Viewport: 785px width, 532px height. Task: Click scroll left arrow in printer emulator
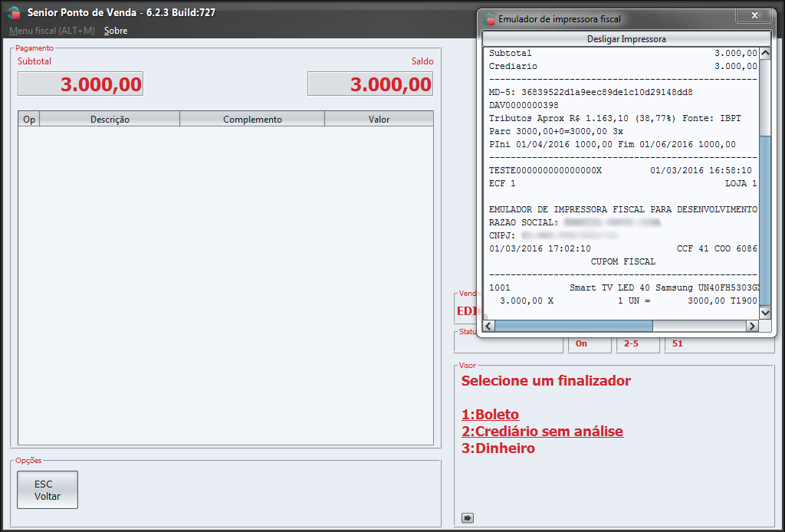tap(488, 327)
